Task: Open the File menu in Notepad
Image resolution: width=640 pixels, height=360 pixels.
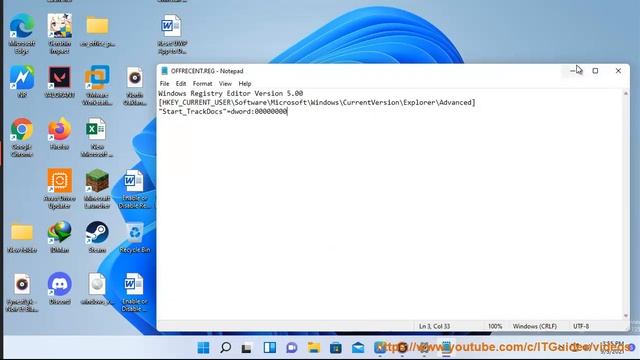Action: coord(164,84)
